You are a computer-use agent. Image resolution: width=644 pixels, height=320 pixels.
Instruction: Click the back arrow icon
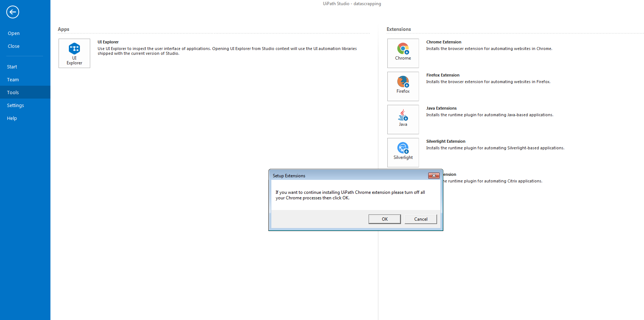(13, 12)
